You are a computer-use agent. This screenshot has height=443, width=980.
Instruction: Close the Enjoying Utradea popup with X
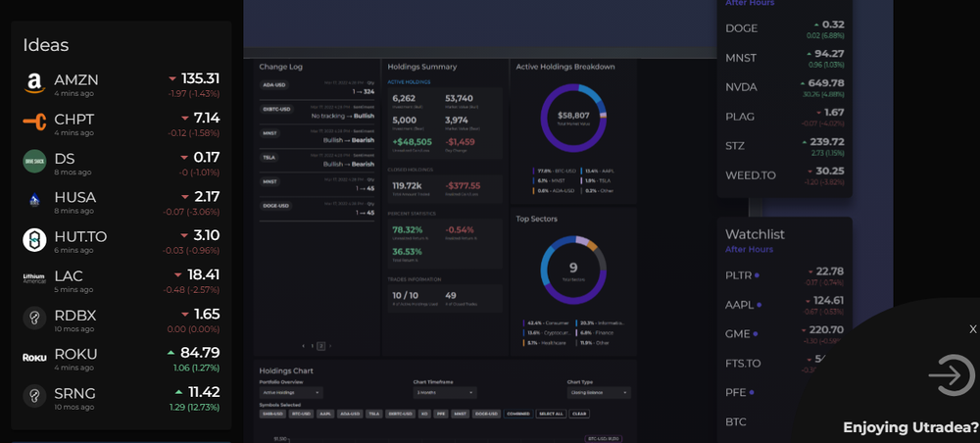(x=972, y=329)
